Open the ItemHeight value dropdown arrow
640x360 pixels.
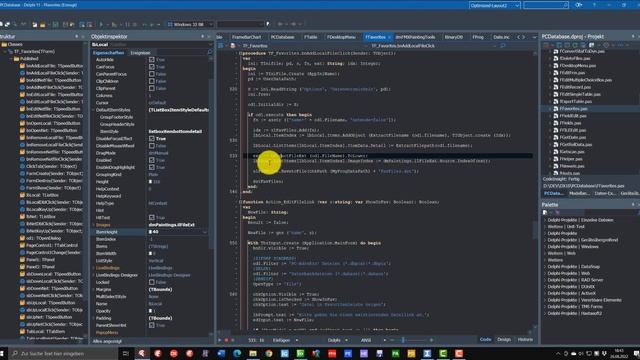tap(205, 232)
